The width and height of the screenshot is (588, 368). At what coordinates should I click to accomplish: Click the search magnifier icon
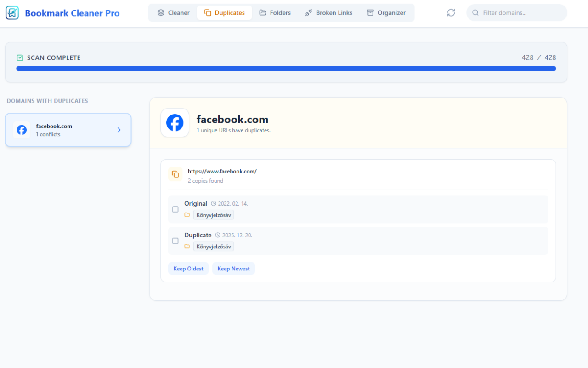475,13
